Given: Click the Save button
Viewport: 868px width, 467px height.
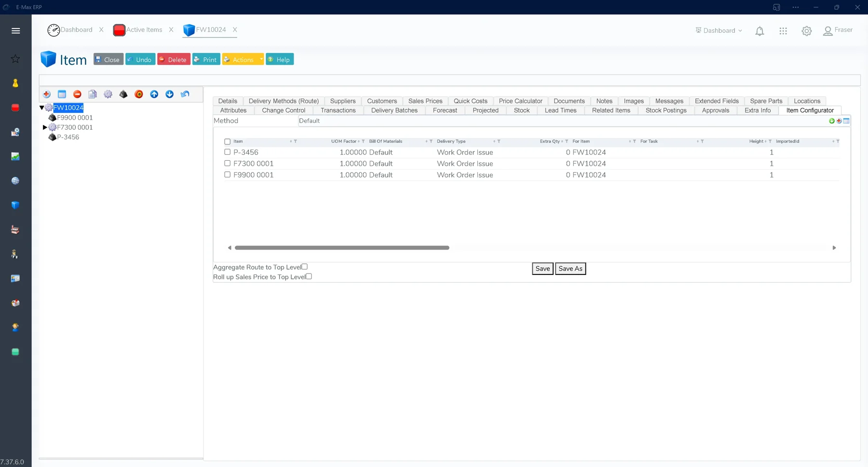Looking at the screenshot, I should click(x=542, y=269).
